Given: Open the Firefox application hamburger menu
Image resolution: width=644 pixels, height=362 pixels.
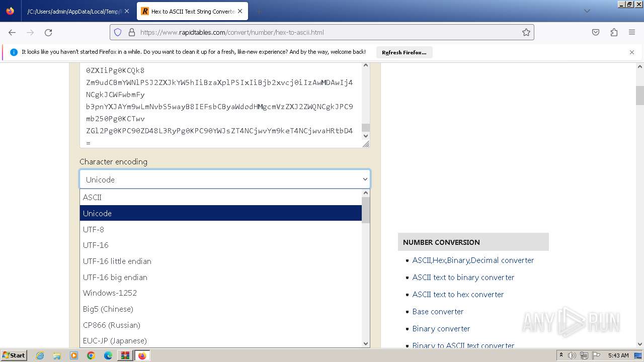Looking at the screenshot, I should click(x=632, y=32).
